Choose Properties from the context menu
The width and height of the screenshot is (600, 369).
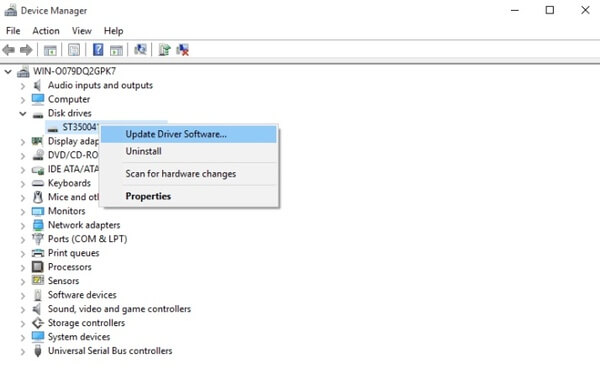click(x=189, y=196)
